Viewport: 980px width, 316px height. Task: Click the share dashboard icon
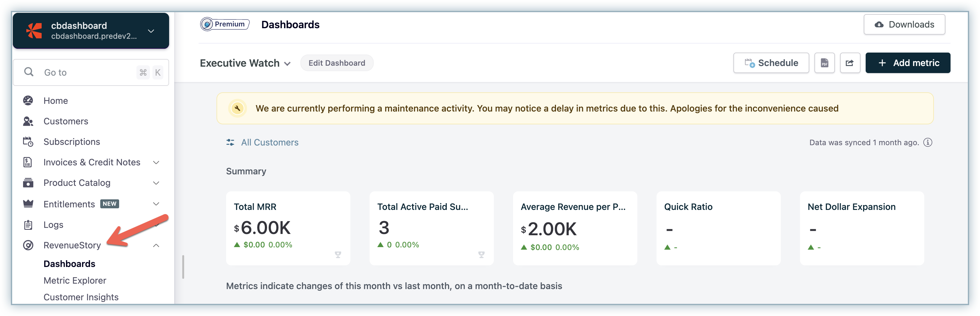pos(850,63)
